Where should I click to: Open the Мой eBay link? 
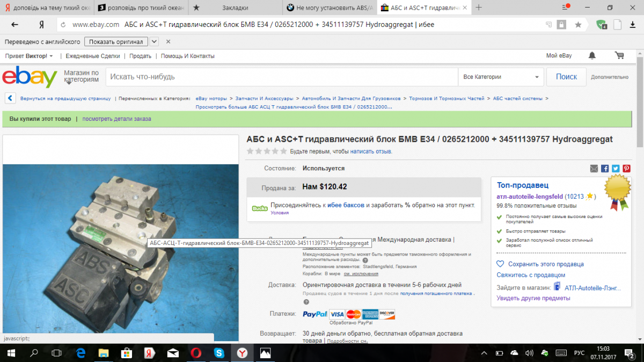559,56
